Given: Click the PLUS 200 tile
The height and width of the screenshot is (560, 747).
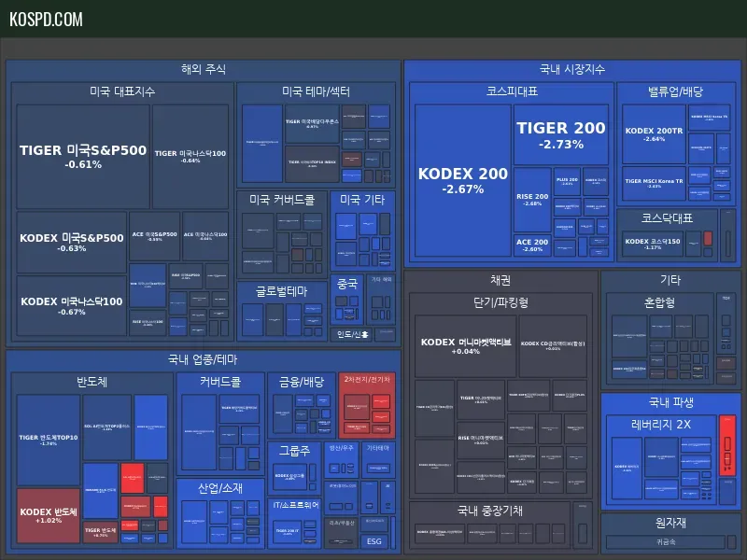Looking at the screenshot, I should click(567, 181).
